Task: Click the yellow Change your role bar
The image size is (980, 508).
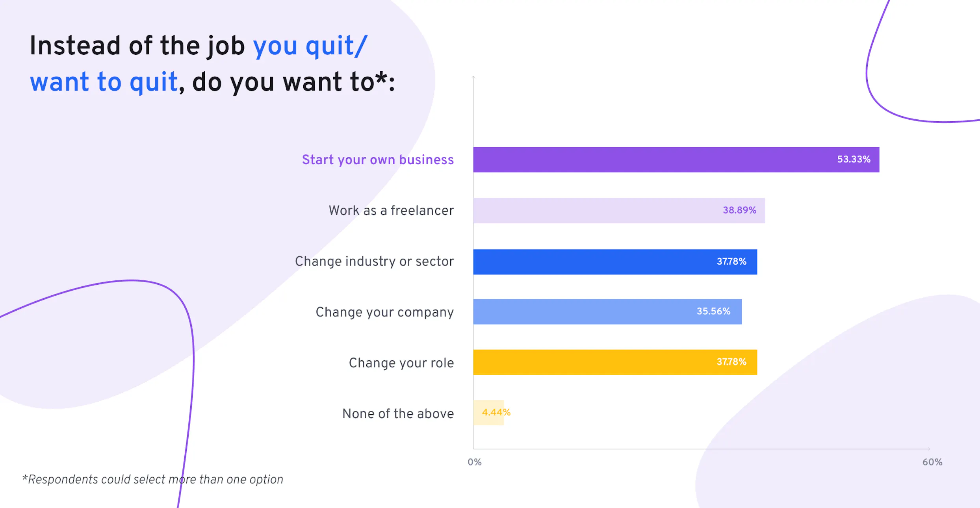Action: click(615, 362)
